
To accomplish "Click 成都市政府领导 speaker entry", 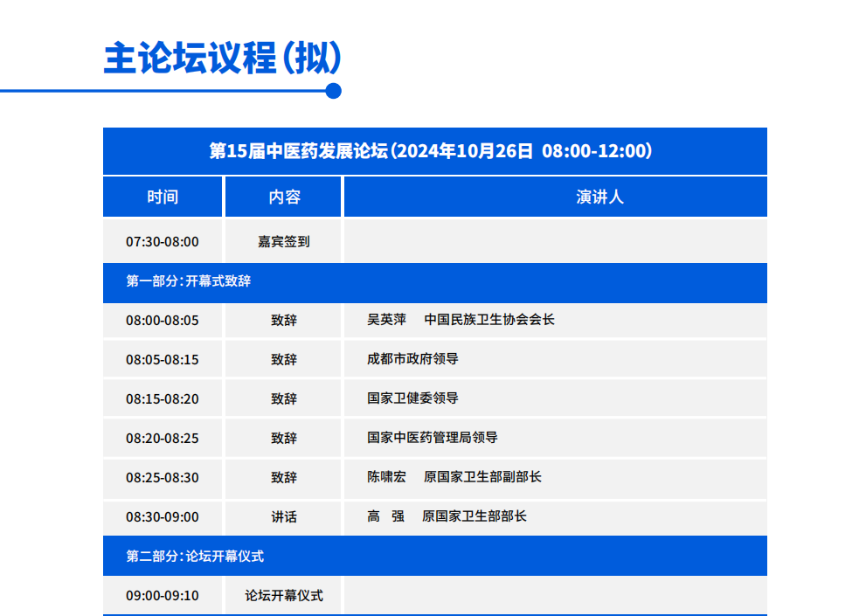I will coord(405,359).
